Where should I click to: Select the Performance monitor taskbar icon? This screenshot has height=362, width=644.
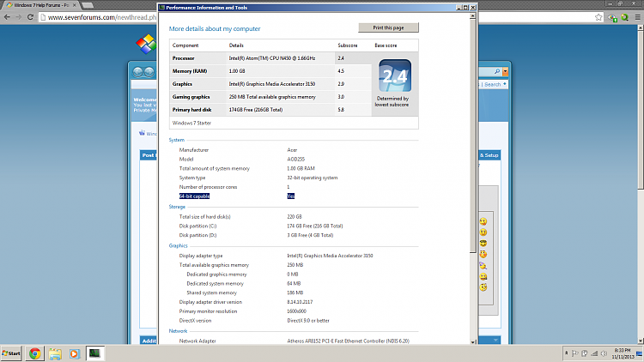[94, 353]
